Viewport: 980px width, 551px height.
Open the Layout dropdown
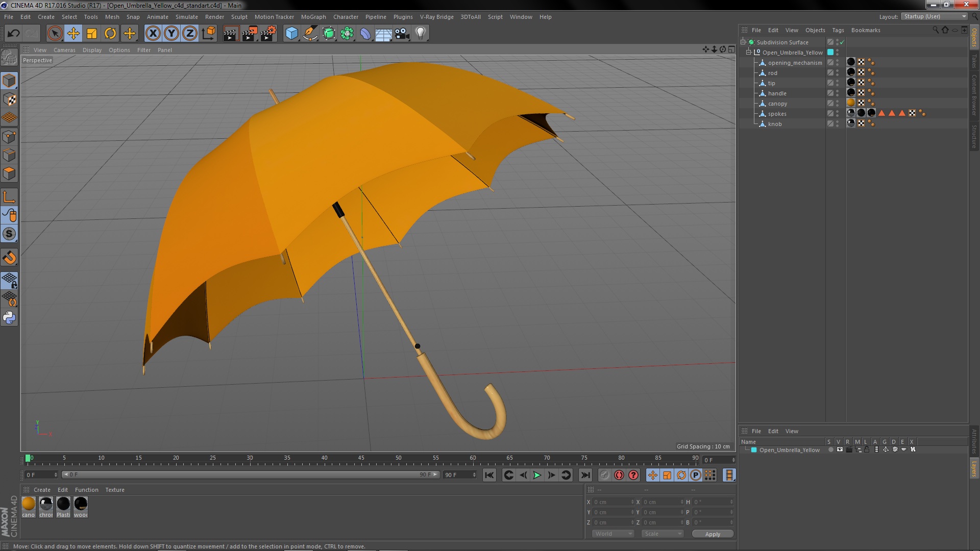[935, 17]
